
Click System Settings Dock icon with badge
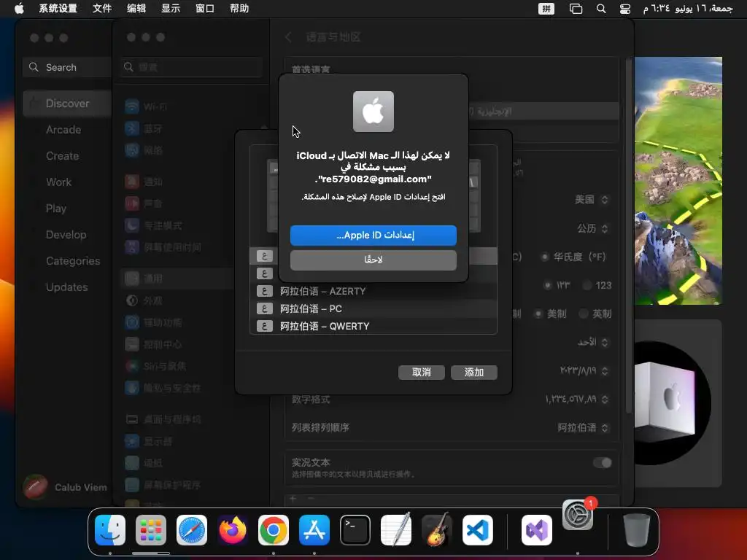(x=578, y=515)
